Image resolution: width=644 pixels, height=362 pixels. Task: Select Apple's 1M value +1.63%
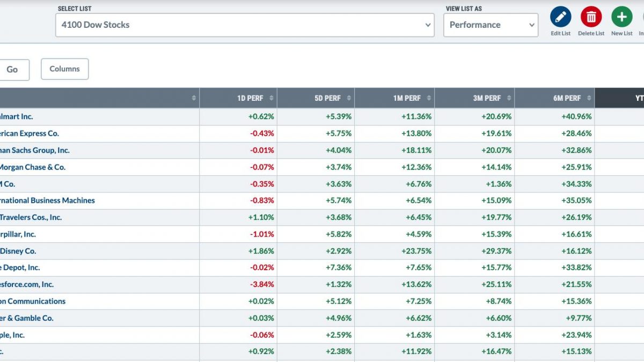419,335
